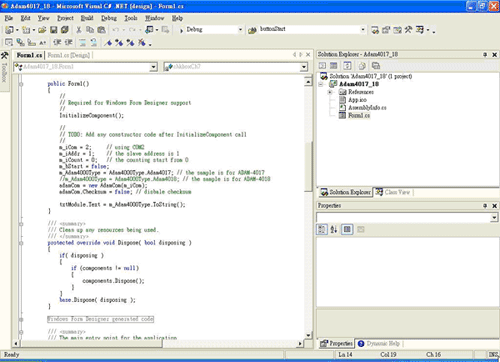500x362 pixels.
Task: Click the New Project toolbar icon
Action: coord(9,30)
